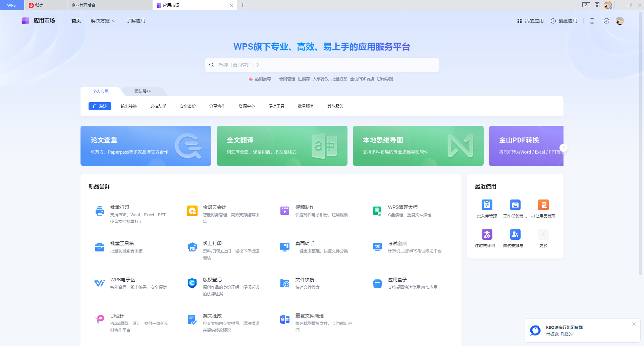Switch to the 团队服务 tab
This screenshot has height=346, width=644.
click(143, 92)
